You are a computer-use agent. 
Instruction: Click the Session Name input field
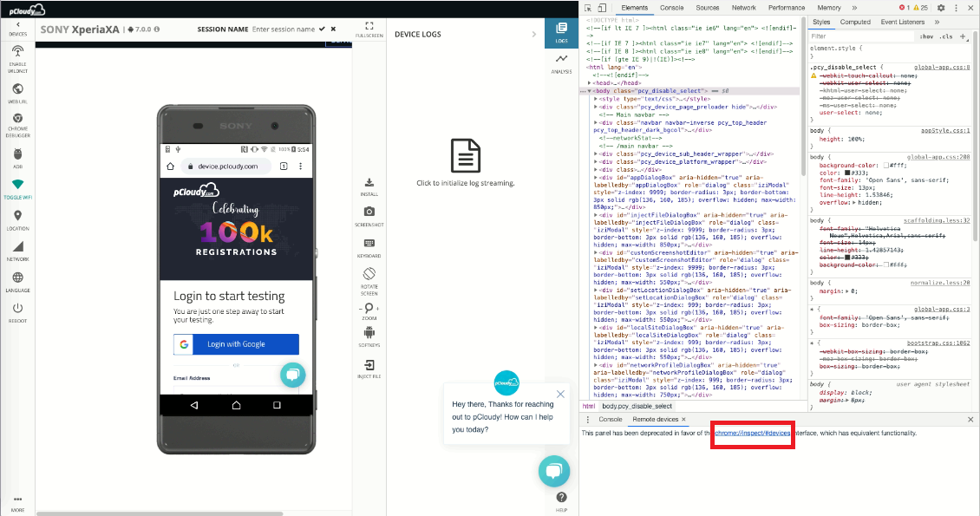point(284,29)
